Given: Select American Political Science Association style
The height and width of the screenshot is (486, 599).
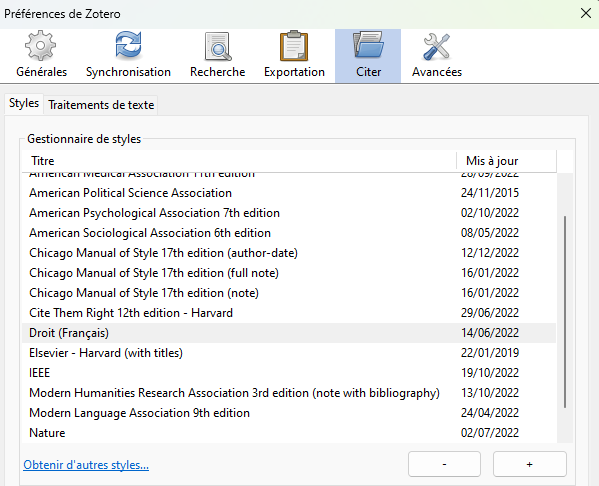Looking at the screenshot, I should click(289, 193).
